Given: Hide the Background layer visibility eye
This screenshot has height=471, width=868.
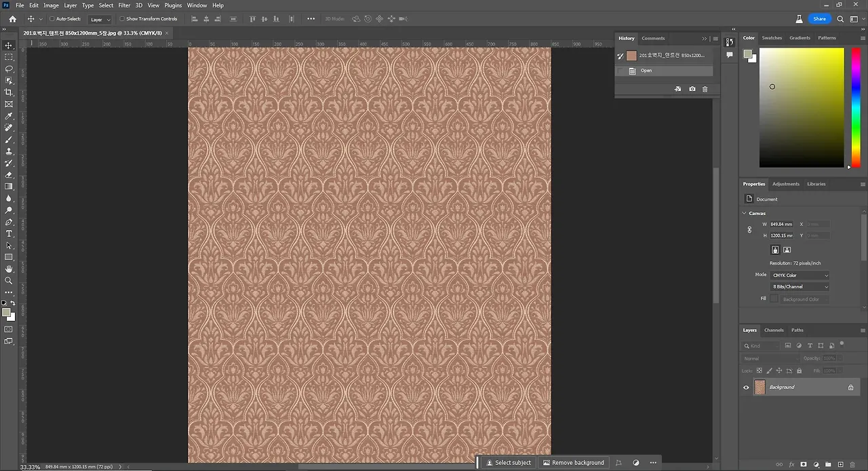Looking at the screenshot, I should (x=746, y=388).
